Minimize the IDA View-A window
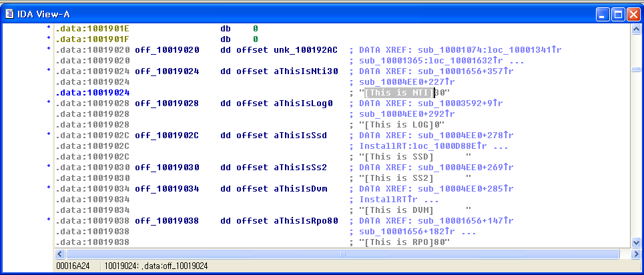 [603, 15]
